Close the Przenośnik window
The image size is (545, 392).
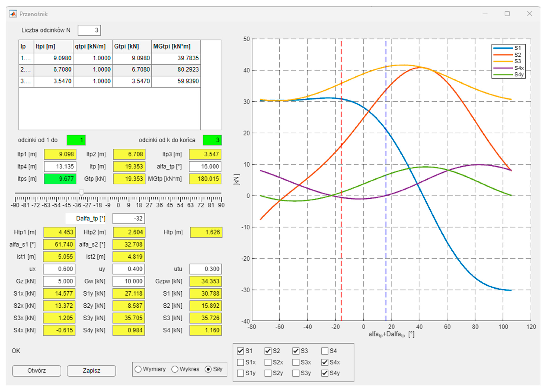tap(530, 14)
